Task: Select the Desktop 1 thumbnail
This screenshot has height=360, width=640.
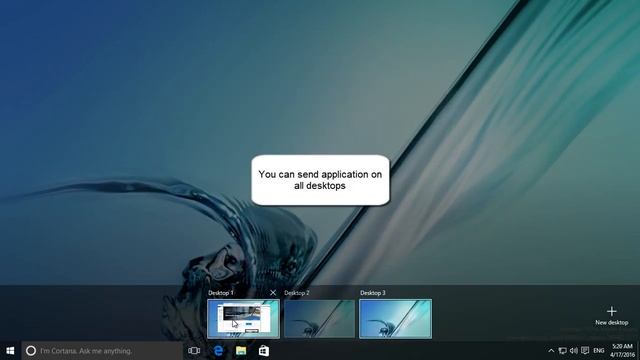Action: tap(243, 319)
